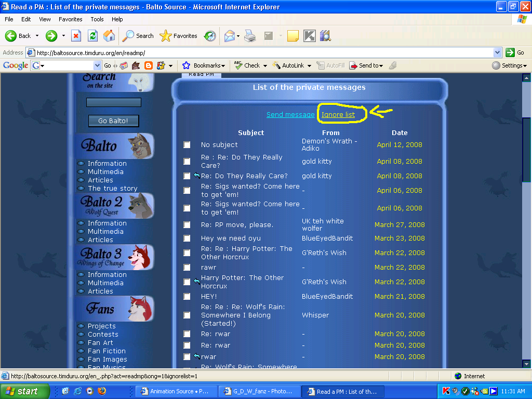Viewport: 532px width, 399px height.
Task: Switch to 'Animation Source' taskbar window
Action: coord(176,391)
